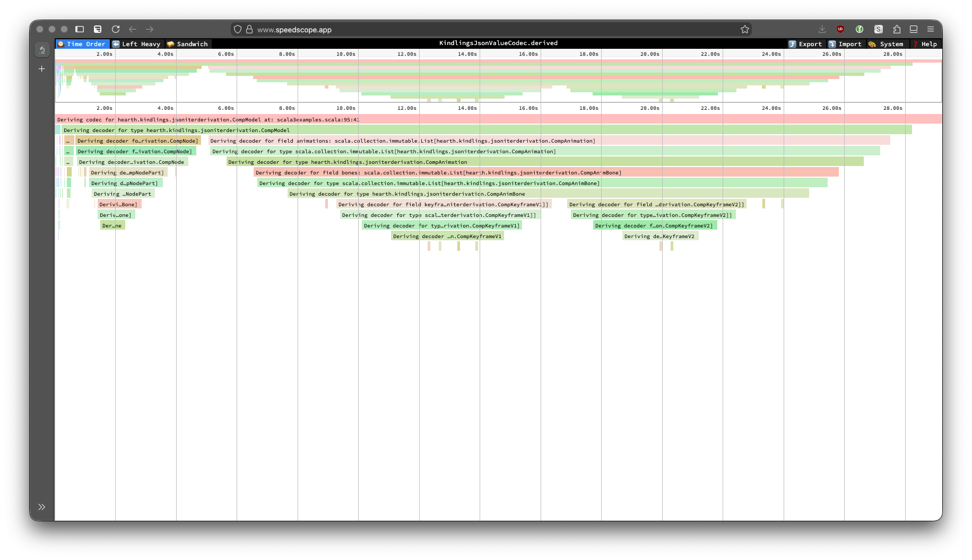Reload the speedscope page
This screenshot has height=560, width=972.
116,30
